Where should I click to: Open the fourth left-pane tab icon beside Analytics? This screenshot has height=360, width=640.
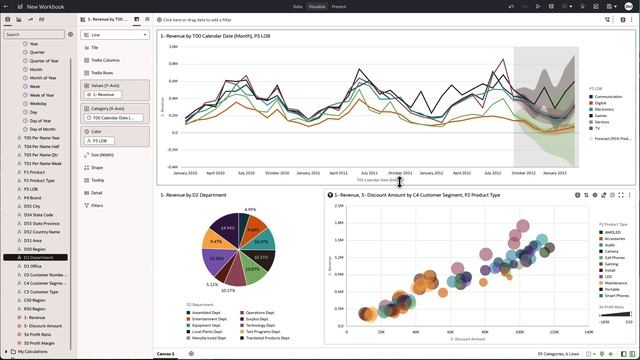(x=41, y=19)
